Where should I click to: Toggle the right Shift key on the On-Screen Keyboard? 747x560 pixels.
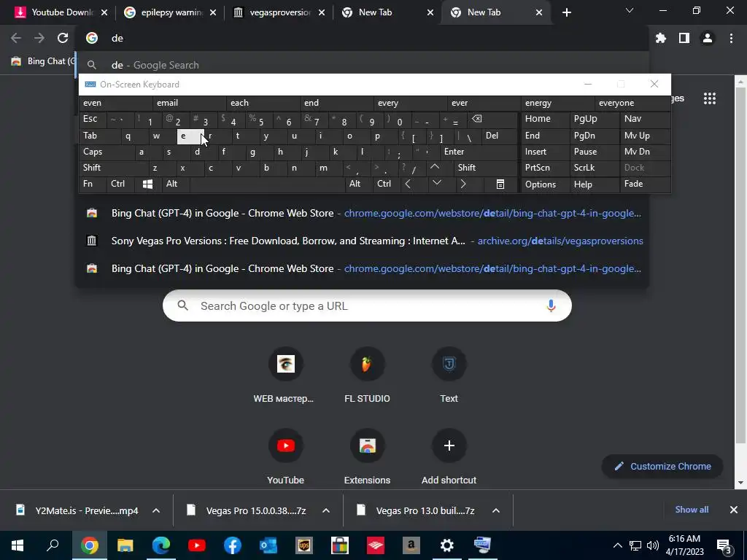(485, 168)
